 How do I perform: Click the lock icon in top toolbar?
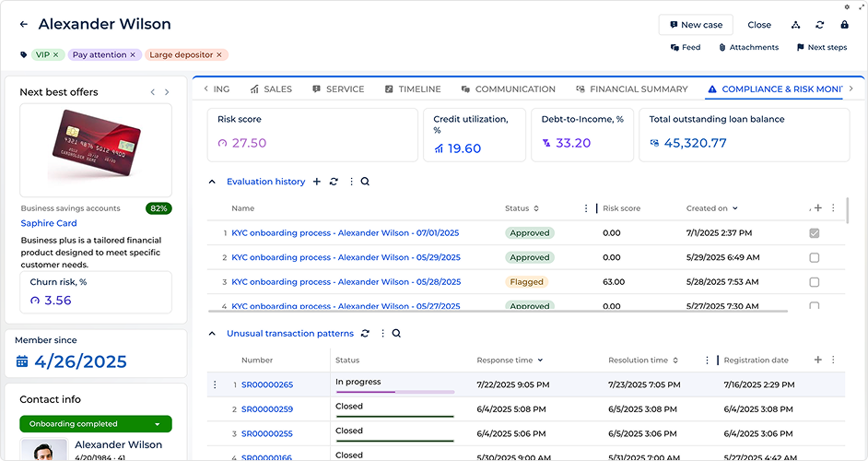(x=845, y=25)
